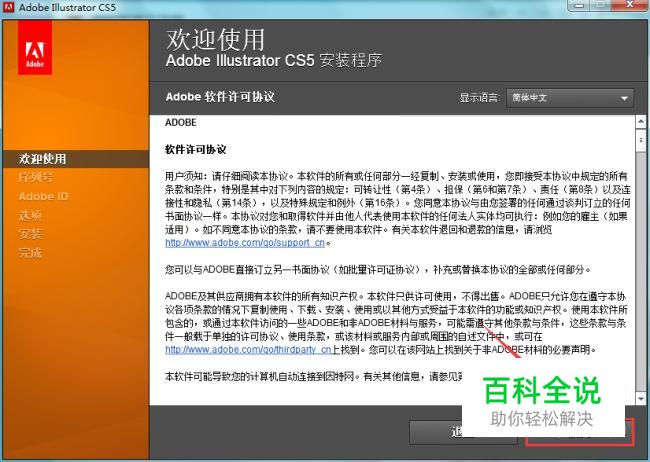The height and width of the screenshot is (462, 650).
Task: Click the 欢迎使用 large header title
Action: point(215,39)
